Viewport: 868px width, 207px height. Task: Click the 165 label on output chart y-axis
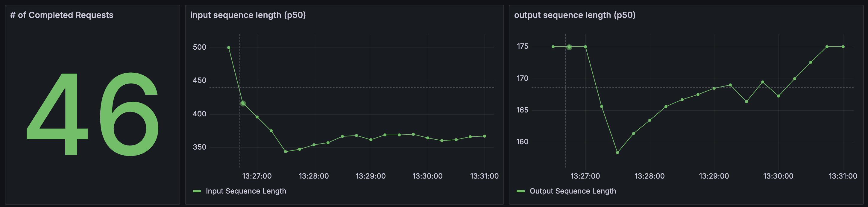522,110
